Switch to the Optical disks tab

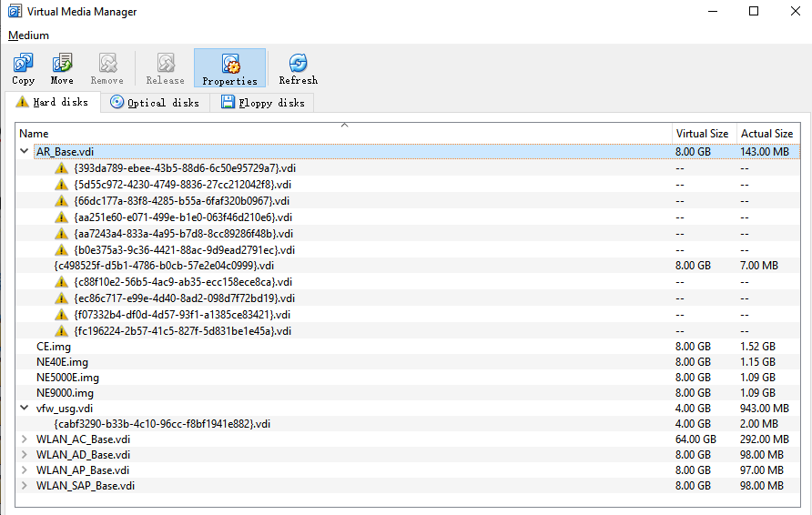(155, 103)
